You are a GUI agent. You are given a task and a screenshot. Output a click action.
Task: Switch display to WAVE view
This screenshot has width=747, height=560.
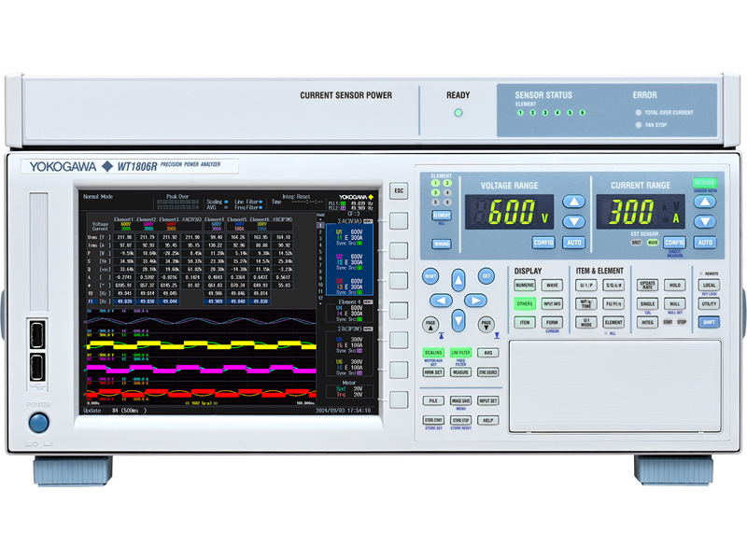pos(552,286)
